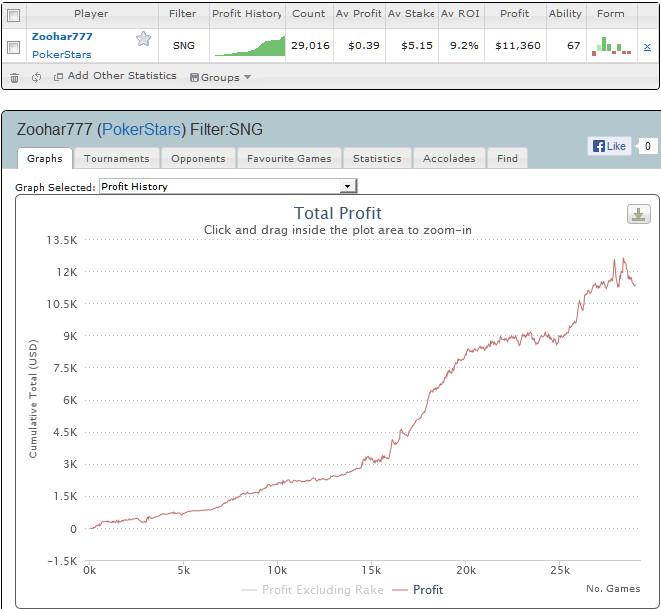661x609 pixels.
Task: Sort by the Av ROI column header
Action: click(x=461, y=14)
